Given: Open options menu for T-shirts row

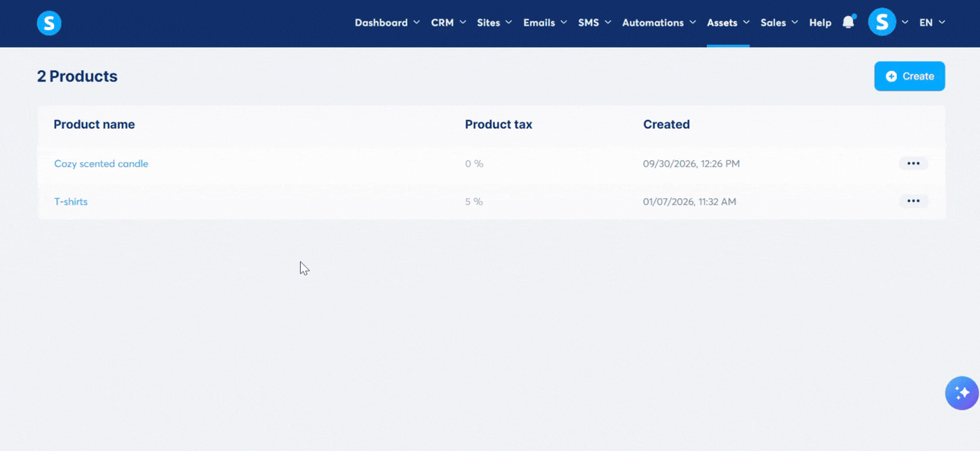Looking at the screenshot, I should click(913, 201).
